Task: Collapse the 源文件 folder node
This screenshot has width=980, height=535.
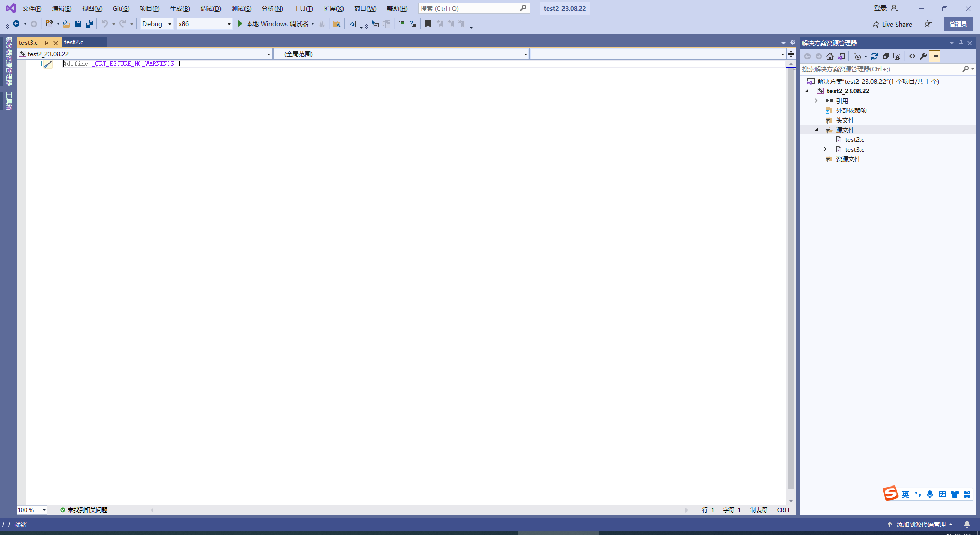Action: (816, 130)
